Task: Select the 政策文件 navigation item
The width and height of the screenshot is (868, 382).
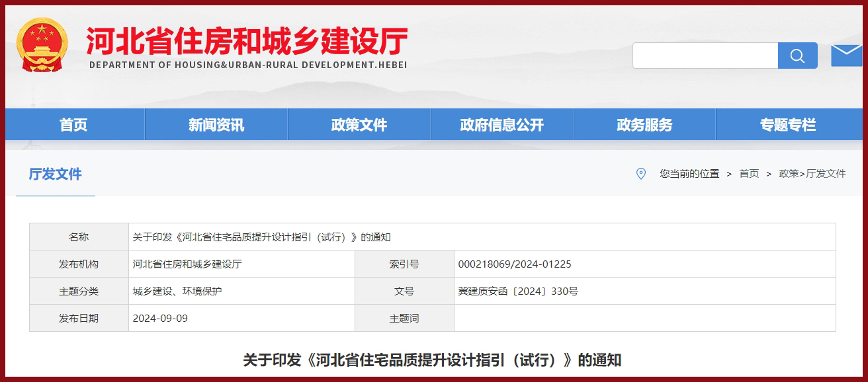Action: 359,124
